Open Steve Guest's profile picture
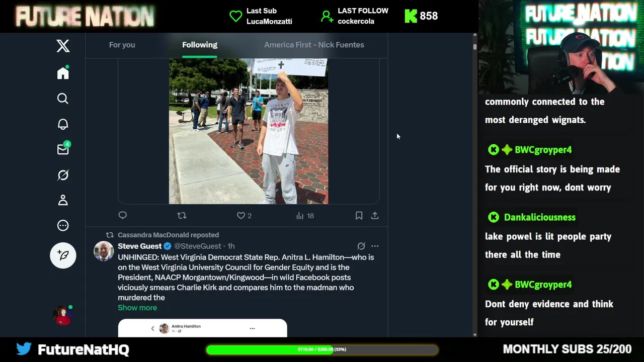 click(104, 251)
